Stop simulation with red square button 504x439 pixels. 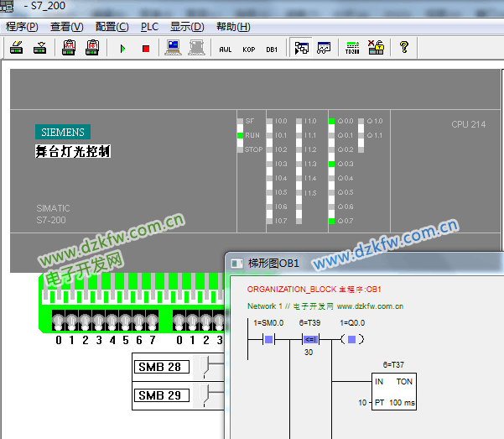coord(146,49)
